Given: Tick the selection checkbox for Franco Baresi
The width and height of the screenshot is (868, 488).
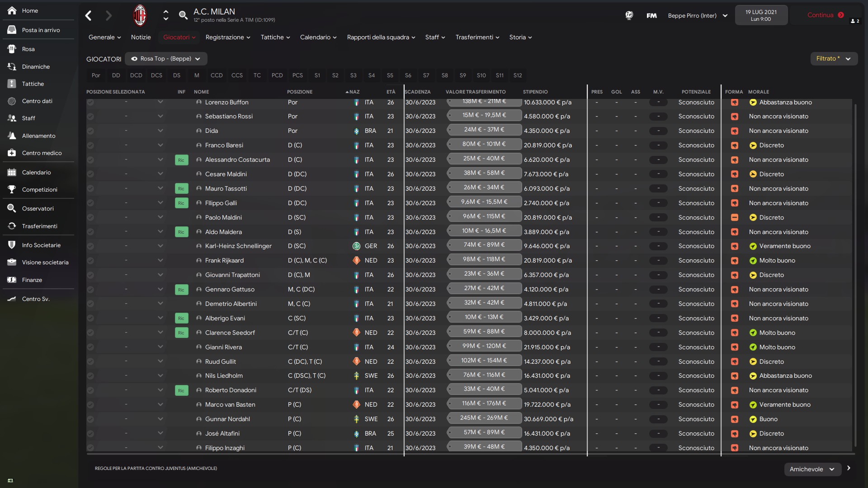Looking at the screenshot, I should [x=90, y=145].
